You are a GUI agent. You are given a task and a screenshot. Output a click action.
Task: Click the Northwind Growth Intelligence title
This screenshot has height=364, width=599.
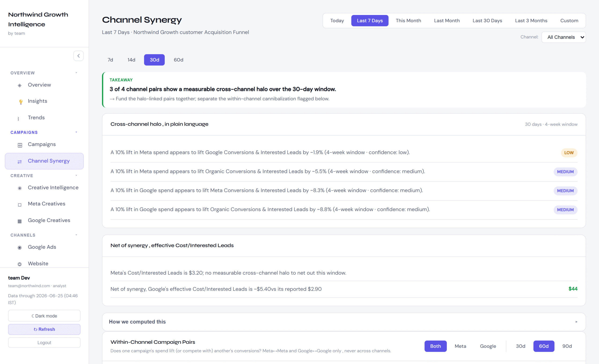pos(38,19)
